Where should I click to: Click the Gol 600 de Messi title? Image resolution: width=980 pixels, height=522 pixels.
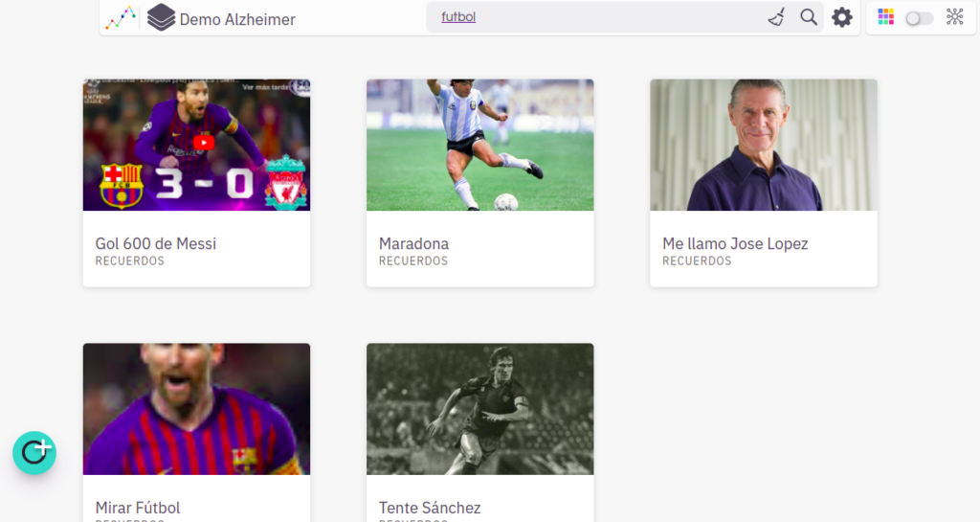pyautogui.click(x=156, y=243)
